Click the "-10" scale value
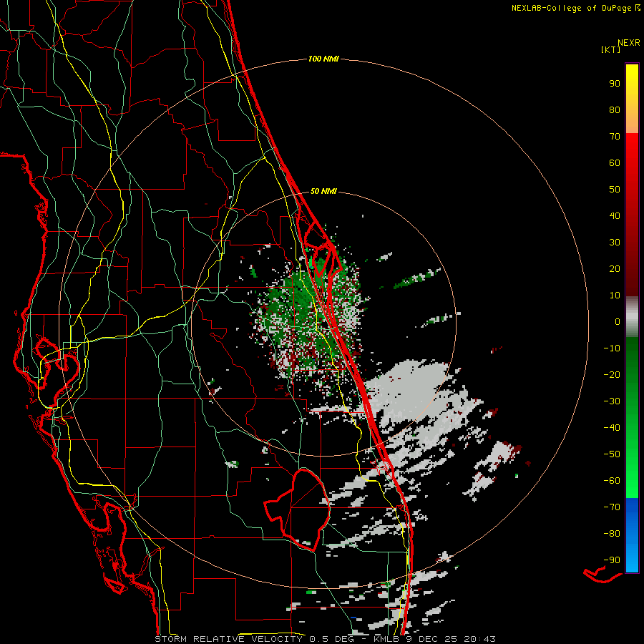Screen dimensions: 644x644 point(612,348)
